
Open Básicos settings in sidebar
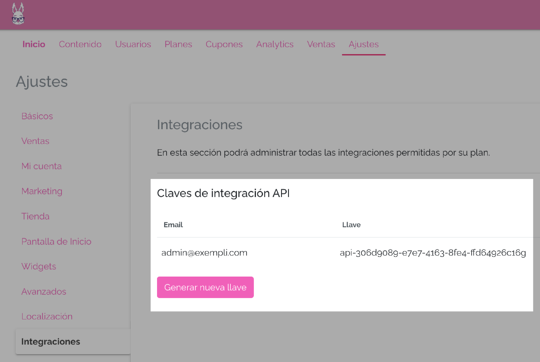point(37,116)
